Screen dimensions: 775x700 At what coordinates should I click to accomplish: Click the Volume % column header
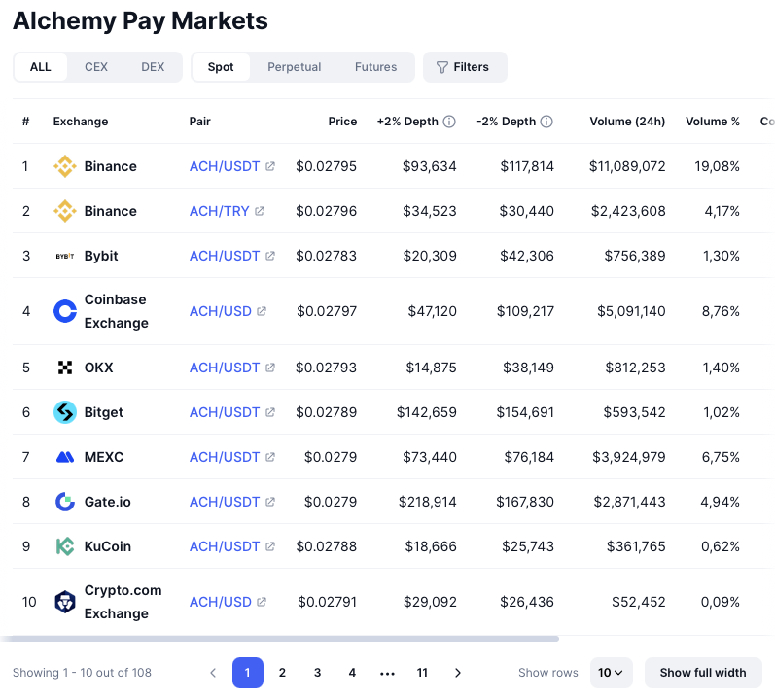pos(712,122)
